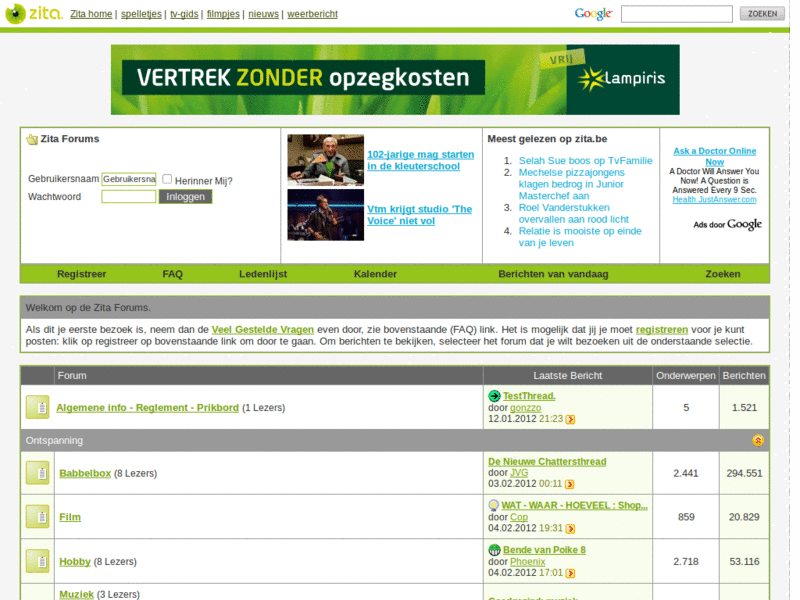Go to Zita home link
Image resolution: width=800 pixels, height=600 pixels.
click(91, 14)
